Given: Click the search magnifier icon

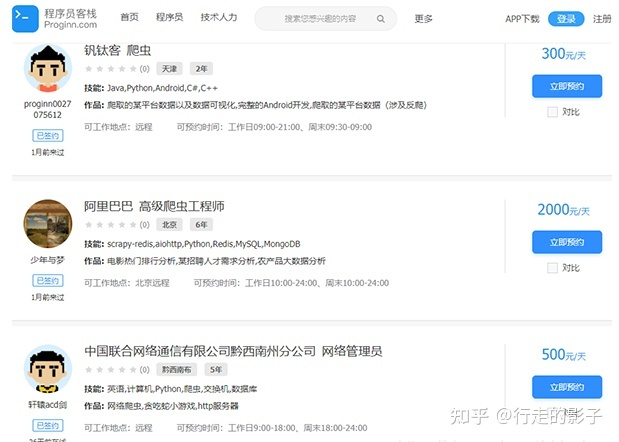Looking at the screenshot, I should tap(381, 19).
